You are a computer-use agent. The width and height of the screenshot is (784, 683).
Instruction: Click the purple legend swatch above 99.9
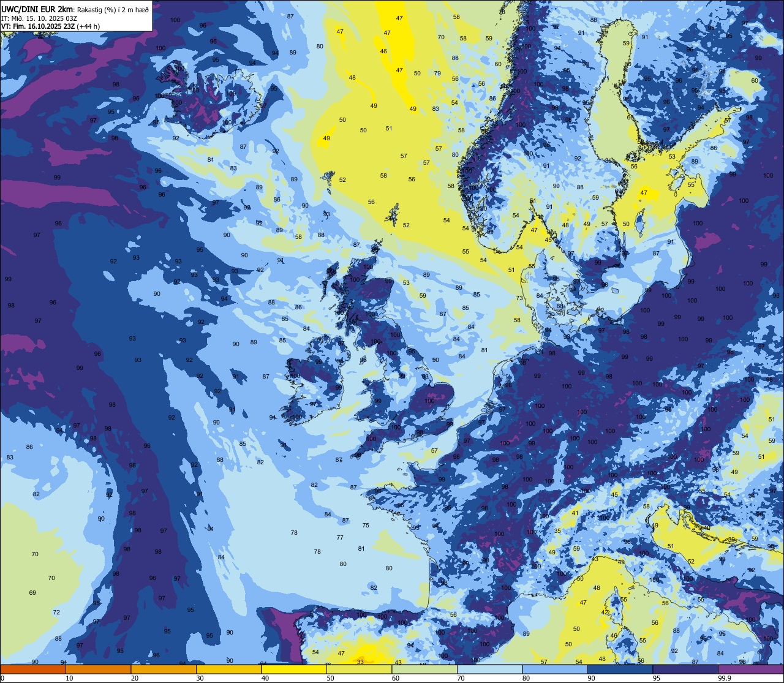point(750,669)
